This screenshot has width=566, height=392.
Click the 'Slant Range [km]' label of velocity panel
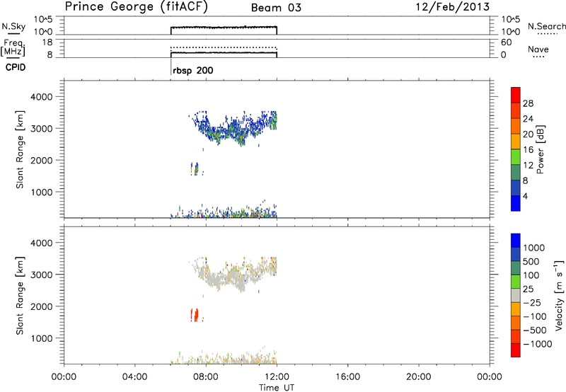[20, 295]
